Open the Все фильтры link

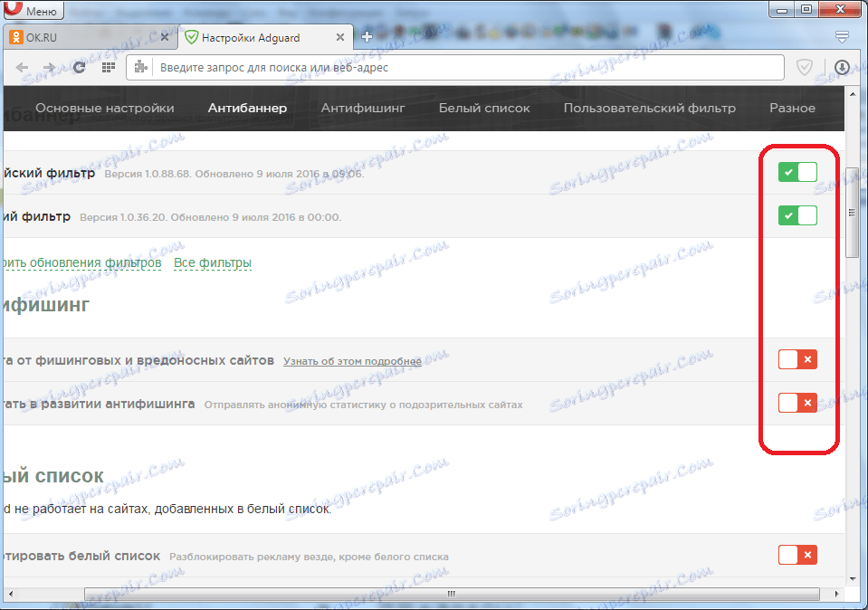[213, 262]
